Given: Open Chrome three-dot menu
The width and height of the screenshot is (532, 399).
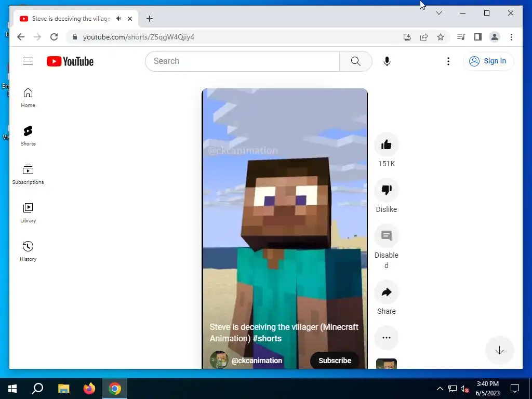Looking at the screenshot, I should (511, 37).
